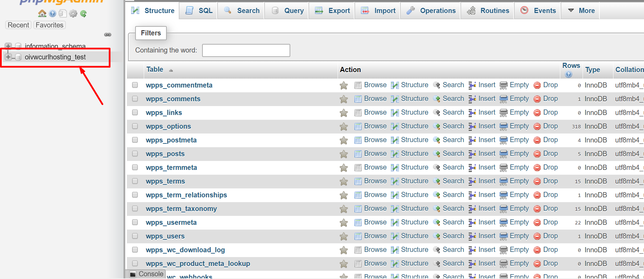Click the Browse icon for wpps_posts
Image resolution: width=644 pixels, height=279 pixels.
click(x=358, y=154)
